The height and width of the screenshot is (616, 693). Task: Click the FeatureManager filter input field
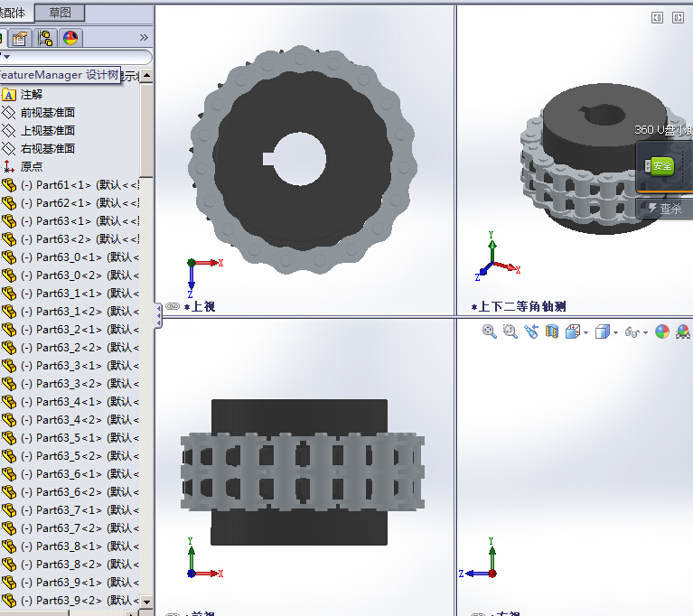tap(78, 57)
